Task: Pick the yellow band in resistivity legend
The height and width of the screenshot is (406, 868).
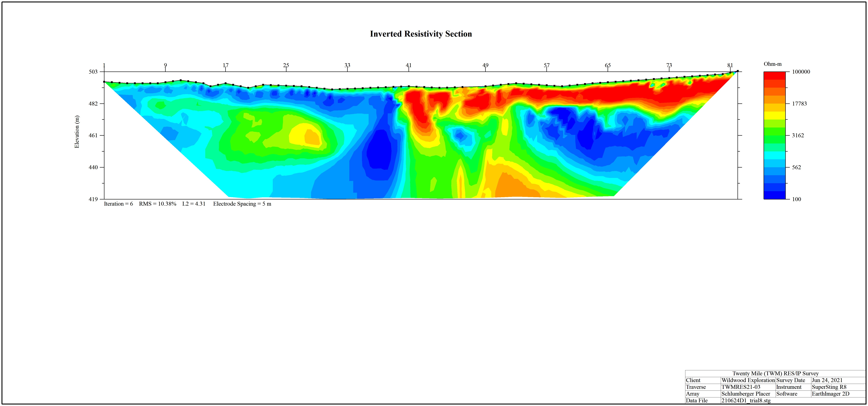Action: tap(774, 115)
